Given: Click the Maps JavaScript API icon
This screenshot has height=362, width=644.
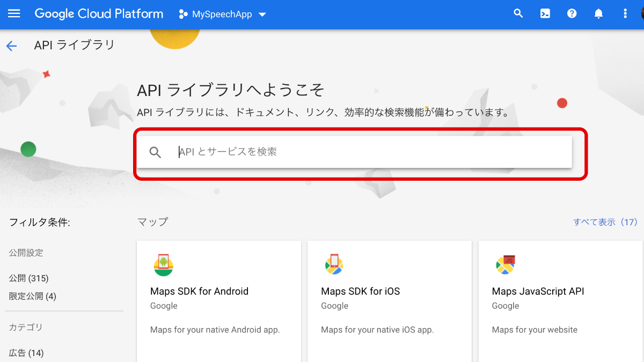Looking at the screenshot, I should [x=505, y=264].
